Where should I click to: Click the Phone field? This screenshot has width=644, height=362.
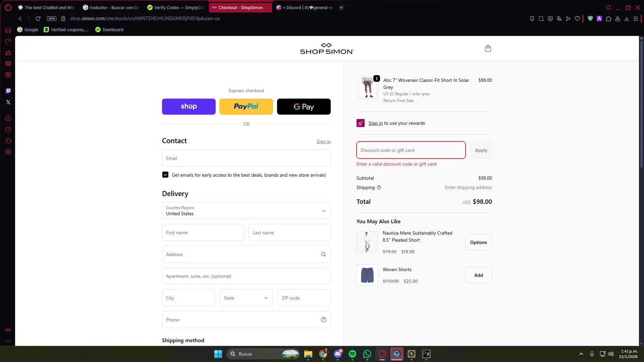pos(246,320)
